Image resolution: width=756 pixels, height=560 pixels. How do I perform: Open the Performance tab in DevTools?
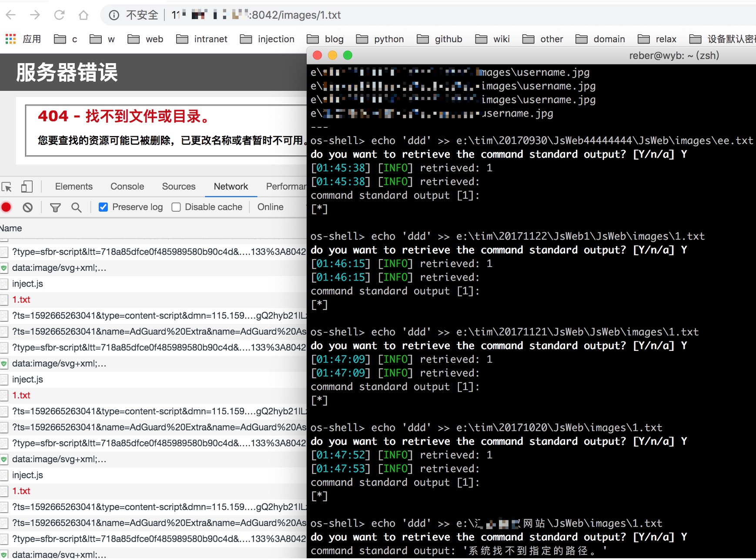click(286, 187)
